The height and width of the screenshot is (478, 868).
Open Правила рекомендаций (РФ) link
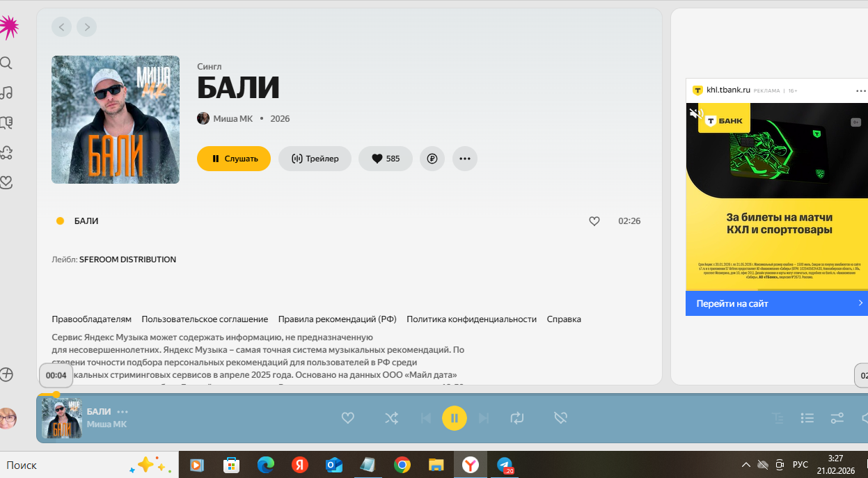tap(338, 319)
